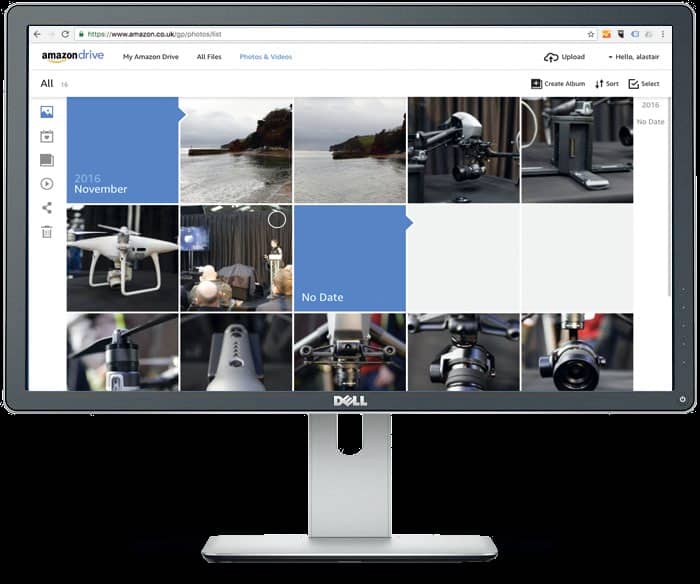Go to the My Amazon Drive tab
This screenshot has height=584, width=700.
point(150,57)
